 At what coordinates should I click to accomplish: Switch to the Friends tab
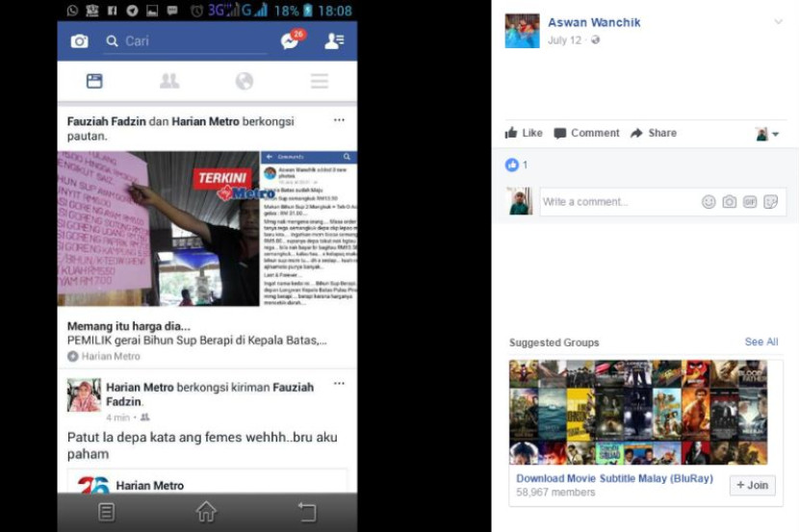(169, 82)
